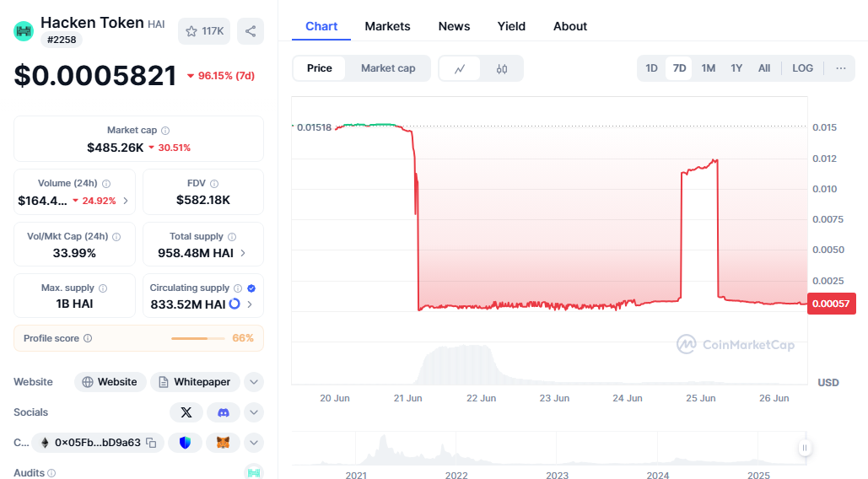Screen dimensions: 868x479
Task: Open the News tab
Action: [x=454, y=26]
